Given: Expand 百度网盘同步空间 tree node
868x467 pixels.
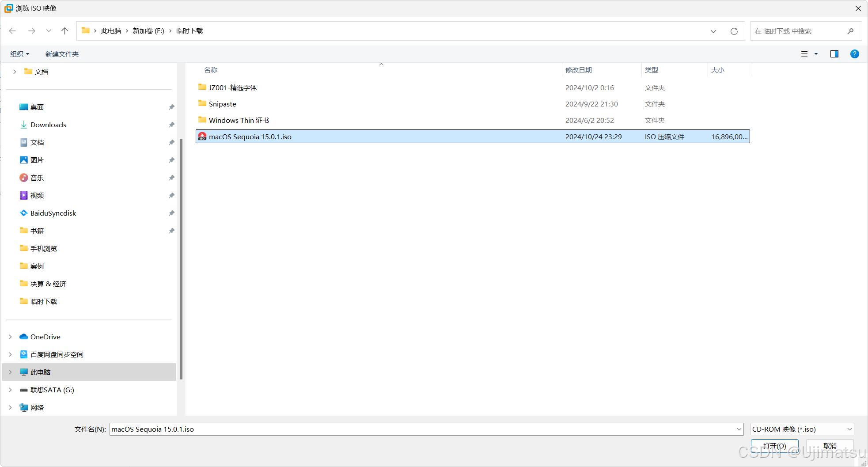Looking at the screenshot, I should 10,354.
